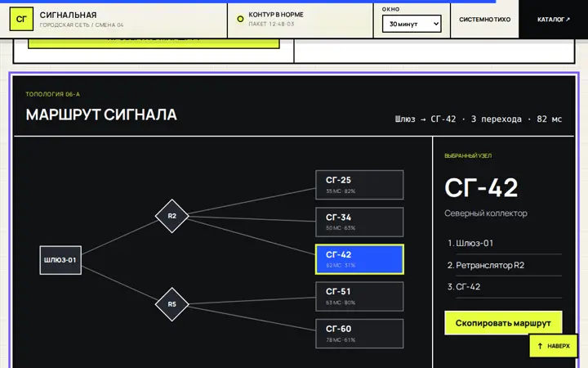
Task: Click the Скопировать маршрут button
Action: click(503, 323)
